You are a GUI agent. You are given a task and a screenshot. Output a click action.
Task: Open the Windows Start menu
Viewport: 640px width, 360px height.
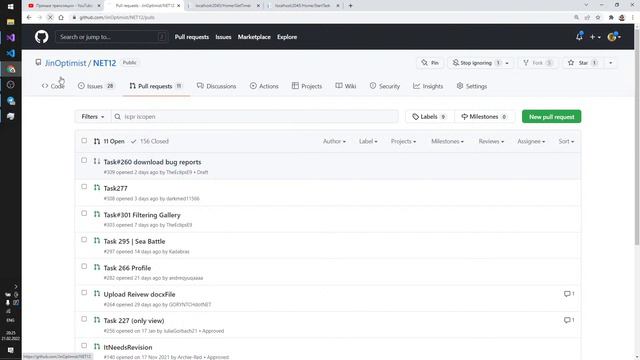11,7
